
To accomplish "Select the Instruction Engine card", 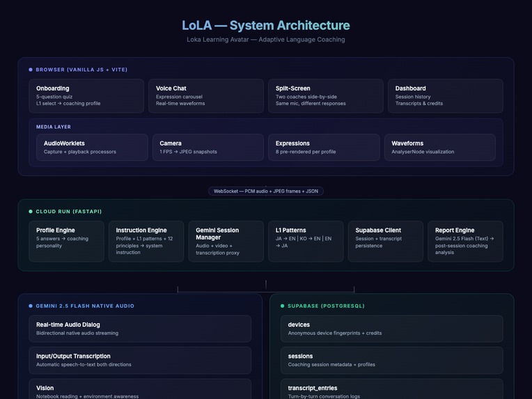I will coord(146,241).
